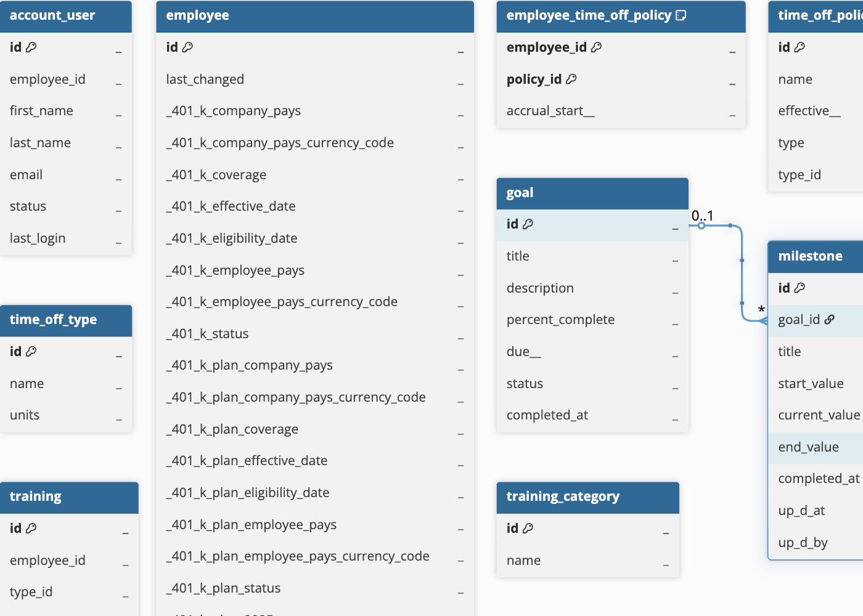Screen dimensions: 863x616
Task: Select up_d_by column in milestone
Action: (816, 543)
